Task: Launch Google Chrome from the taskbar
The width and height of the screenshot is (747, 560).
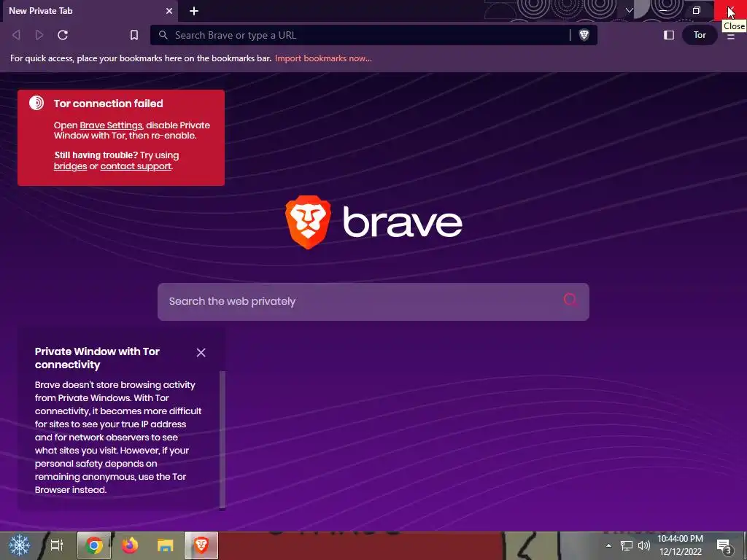Action: point(94,545)
